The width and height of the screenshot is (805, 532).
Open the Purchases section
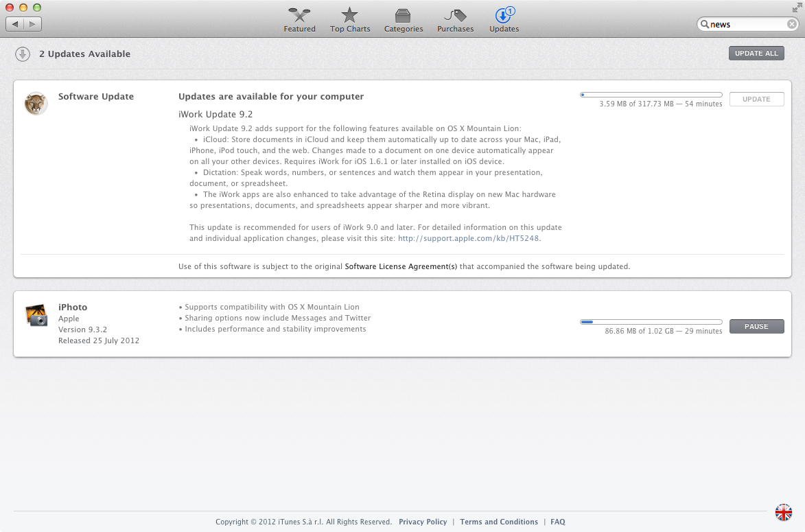pos(456,21)
